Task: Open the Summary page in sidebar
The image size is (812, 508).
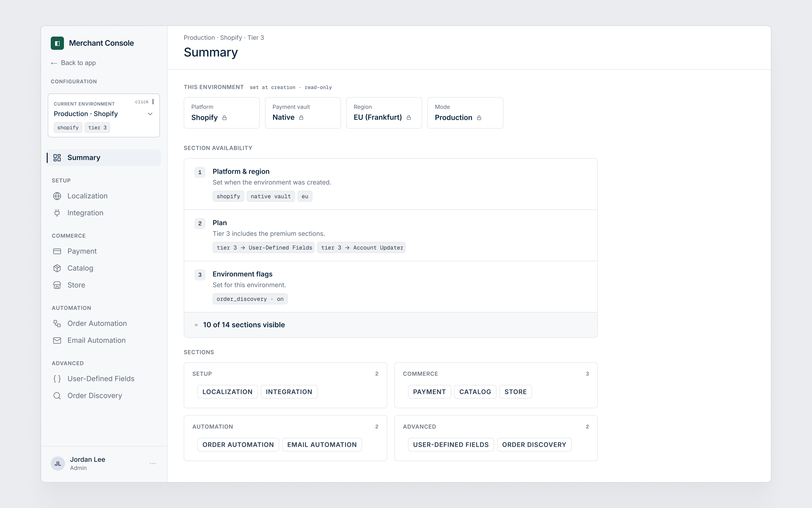Action: click(104, 157)
